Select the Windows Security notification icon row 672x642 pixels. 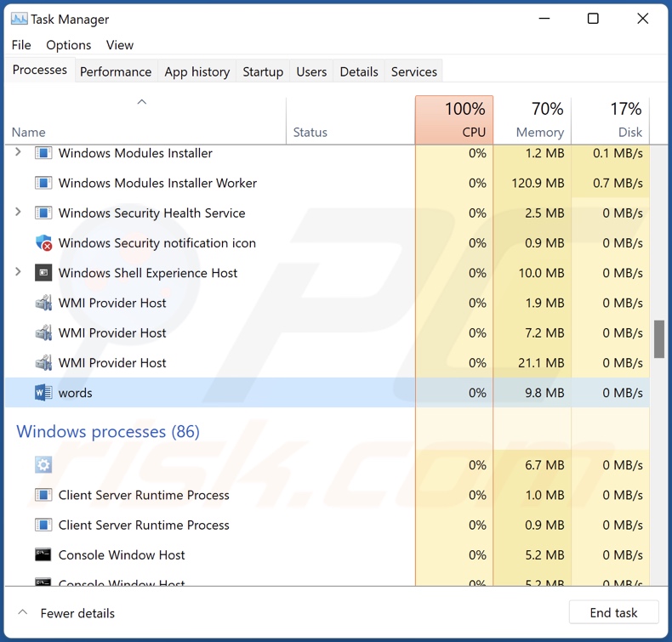[327, 243]
